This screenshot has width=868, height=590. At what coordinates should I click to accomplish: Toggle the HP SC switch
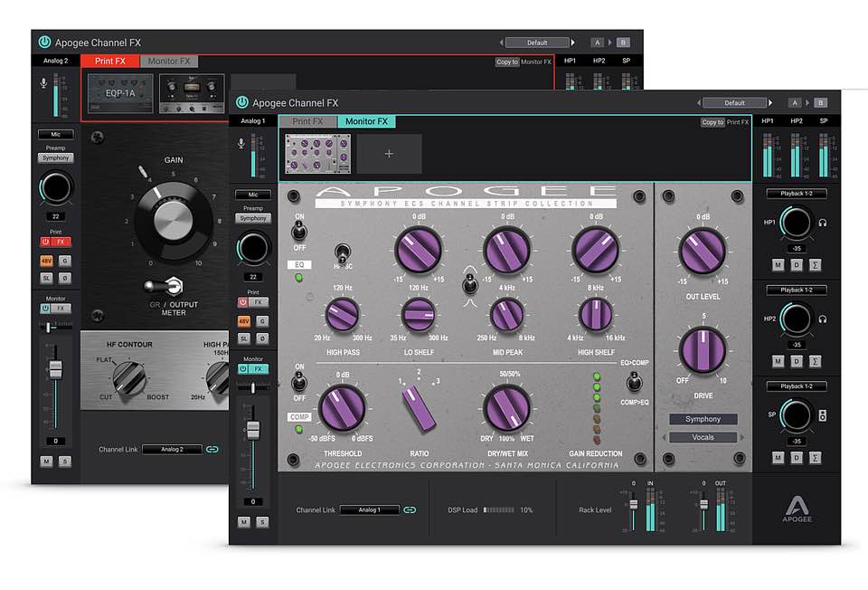pyautogui.click(x=342, y=254)
